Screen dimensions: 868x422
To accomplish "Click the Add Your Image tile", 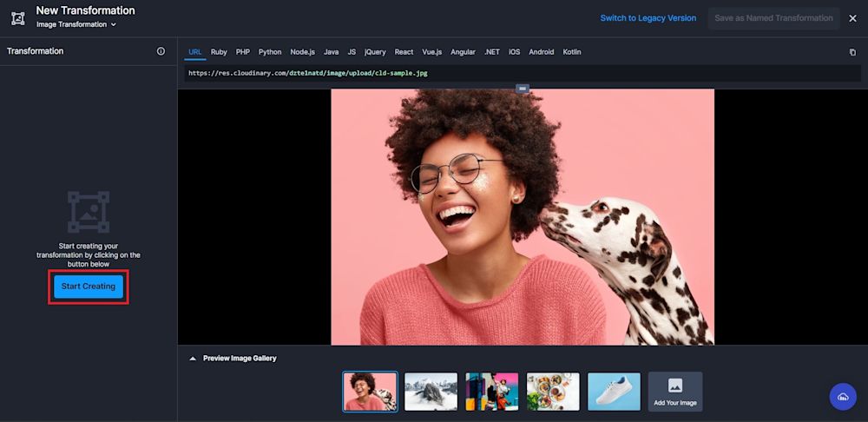I will tap(675, 392).
